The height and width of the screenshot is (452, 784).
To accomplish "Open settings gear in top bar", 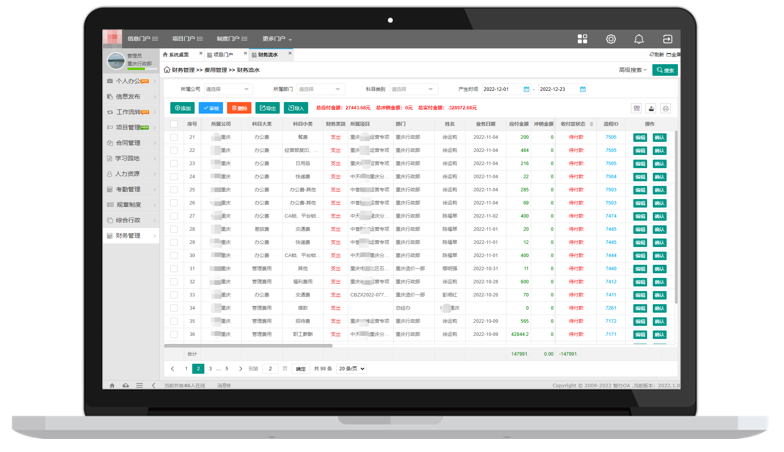I will (610, 39).
